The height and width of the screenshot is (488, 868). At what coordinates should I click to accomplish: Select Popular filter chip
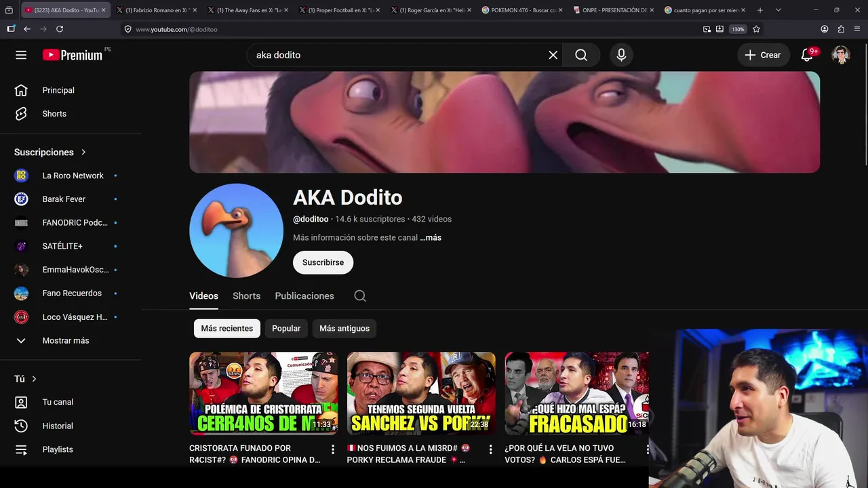[x=286, y=328]
